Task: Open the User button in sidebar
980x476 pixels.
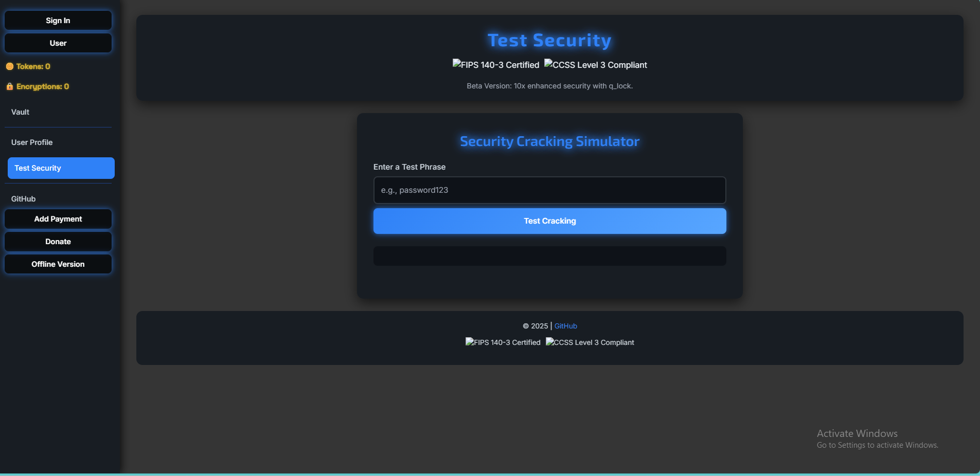Action: pos(58,43)
